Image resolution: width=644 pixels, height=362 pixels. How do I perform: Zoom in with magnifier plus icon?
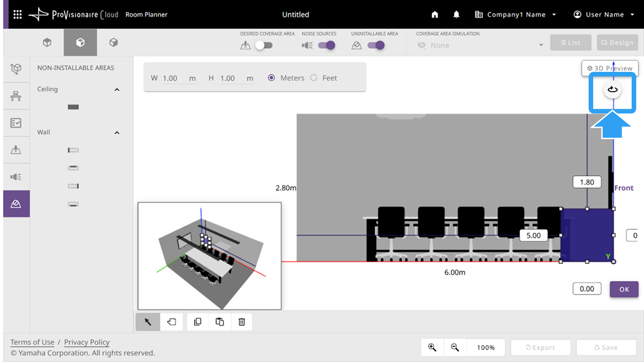(432, 347)
